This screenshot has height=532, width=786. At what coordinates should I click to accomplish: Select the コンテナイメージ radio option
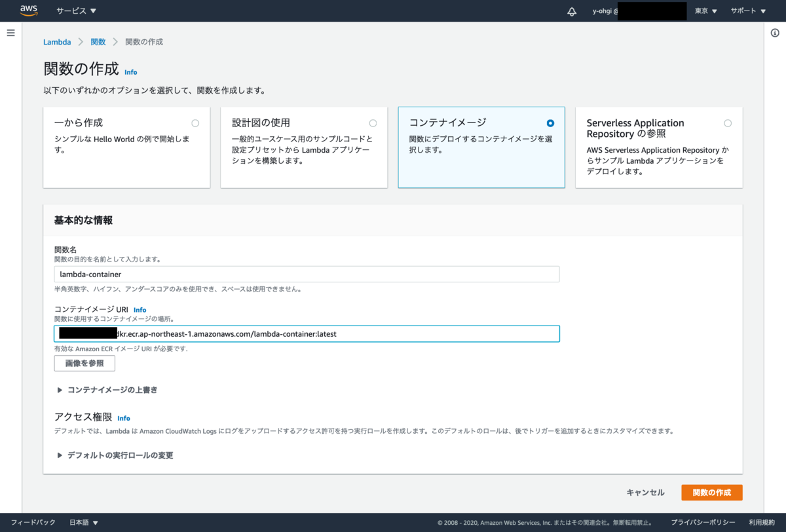(x=550, y=123)
